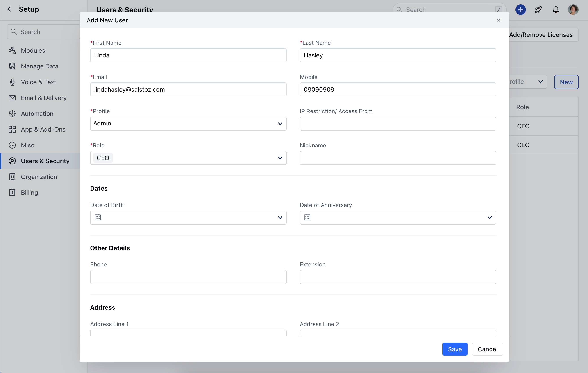Image resolution: width=588 pixels, height=373 pixels.
Task: Click the Date of Anniversary calendar icon
Action: [307, 217]
